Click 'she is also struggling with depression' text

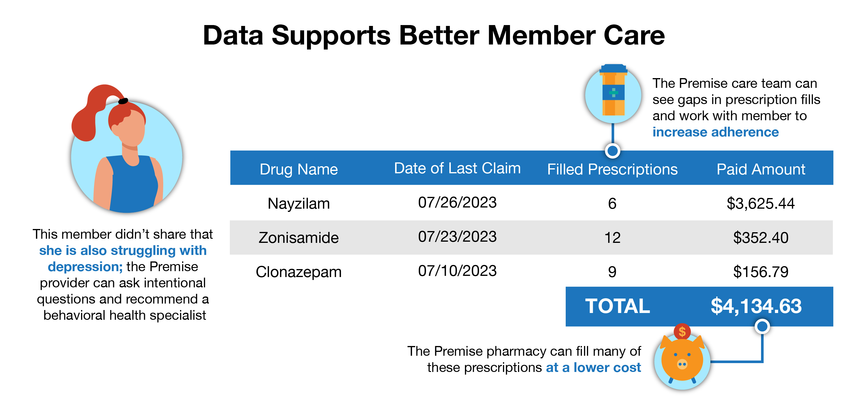pos(123,258)
